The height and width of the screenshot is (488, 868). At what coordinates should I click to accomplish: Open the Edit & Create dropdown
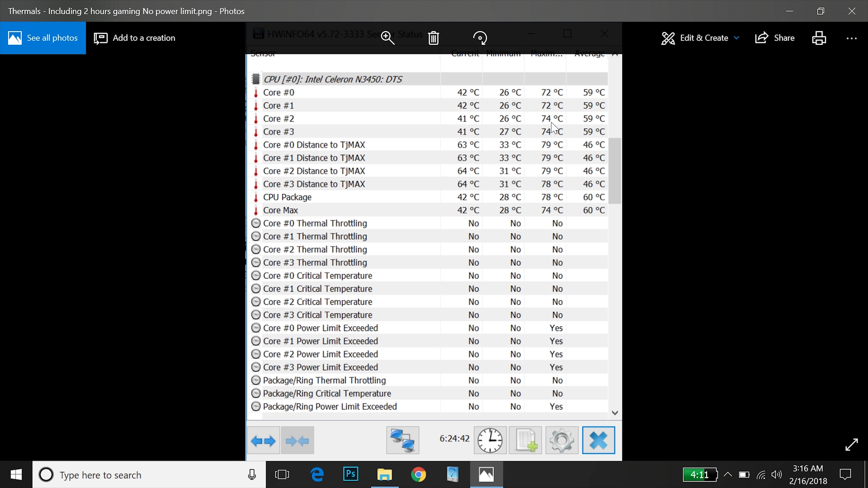click(x=700, y=38)
